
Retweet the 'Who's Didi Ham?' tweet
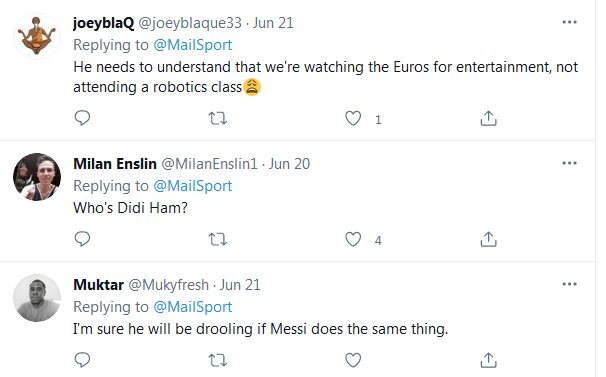[x=218, y=239]
